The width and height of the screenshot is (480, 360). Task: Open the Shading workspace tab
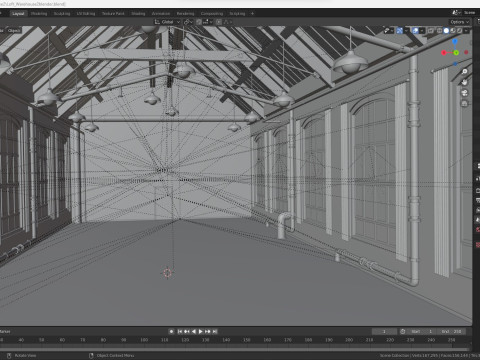[138, 14]
